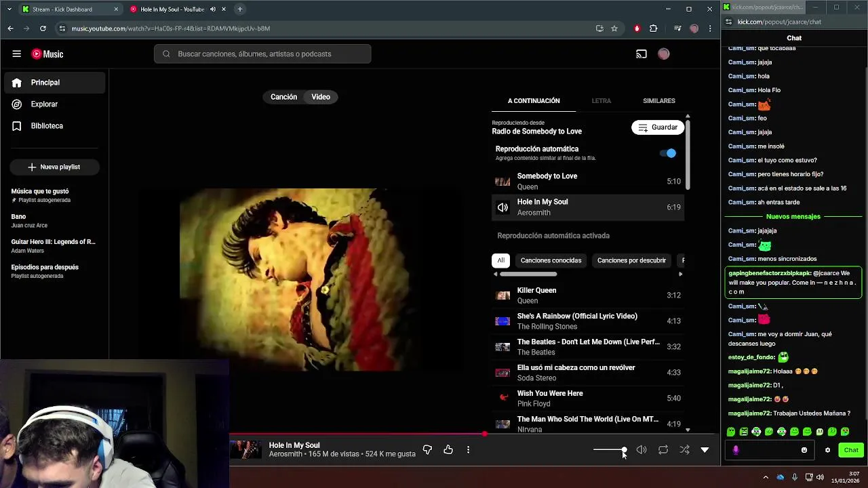
Task: Click the volume slider handle
Action: pyautogui.click(x=624, y=450)
